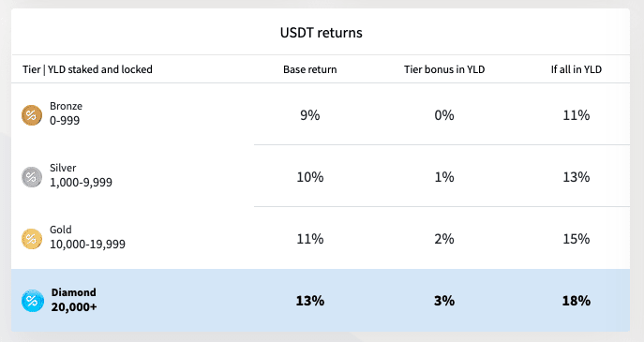
Task: Click the Silver tier coin icon
Action: point(32,177)
